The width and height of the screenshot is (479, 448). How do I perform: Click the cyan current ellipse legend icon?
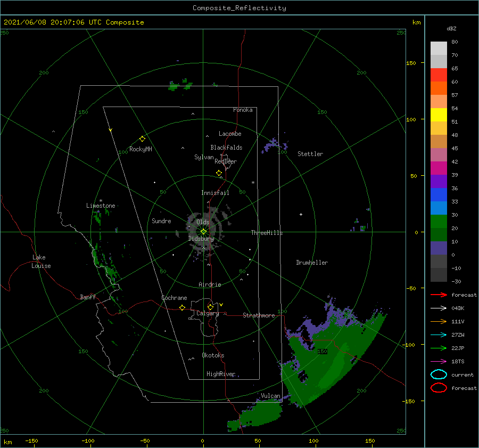[439, 374]
